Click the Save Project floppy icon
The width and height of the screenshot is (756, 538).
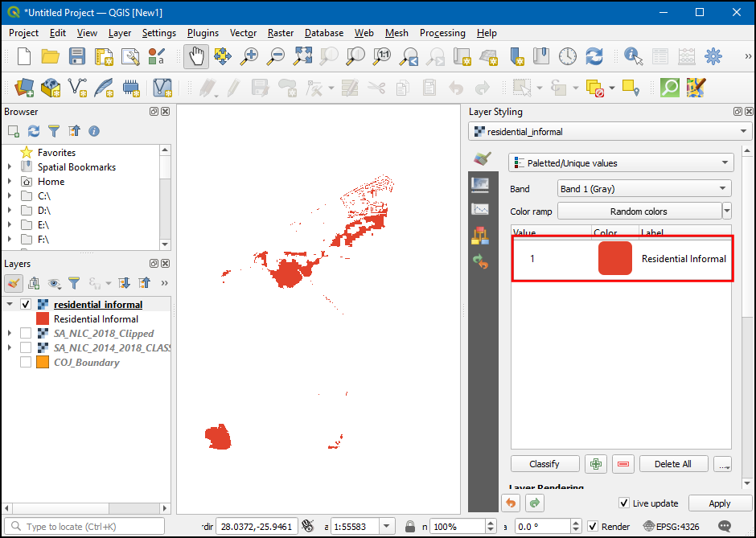tap(76, 56)
